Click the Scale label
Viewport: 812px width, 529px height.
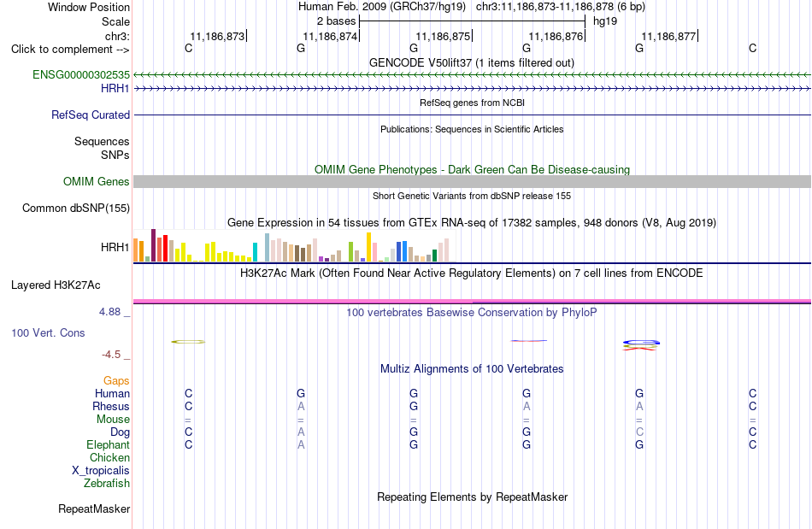point(116,21)
